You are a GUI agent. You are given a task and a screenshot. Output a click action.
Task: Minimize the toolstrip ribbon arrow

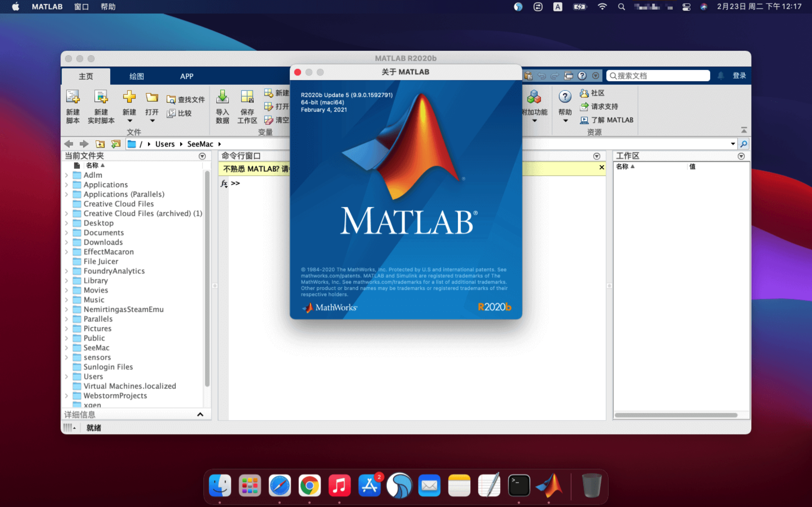pyautogui.click(x=744, y=130)
